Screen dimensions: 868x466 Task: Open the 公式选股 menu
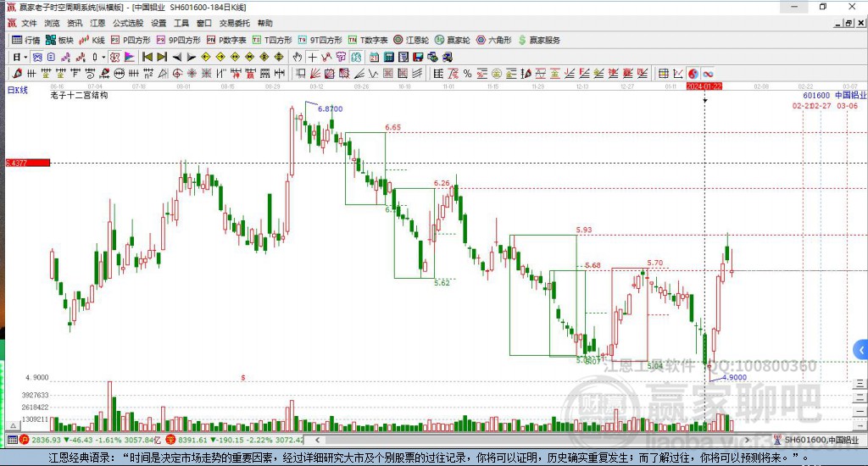coord(128,23)
